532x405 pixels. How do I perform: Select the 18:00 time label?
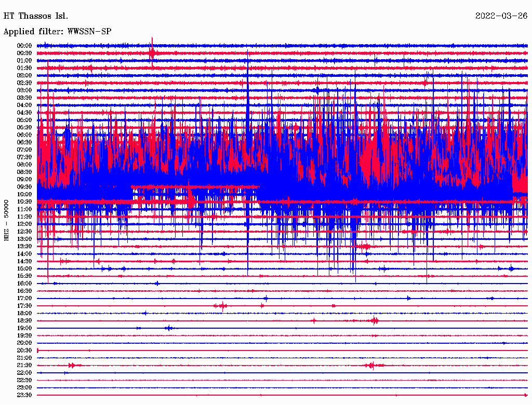24,314
